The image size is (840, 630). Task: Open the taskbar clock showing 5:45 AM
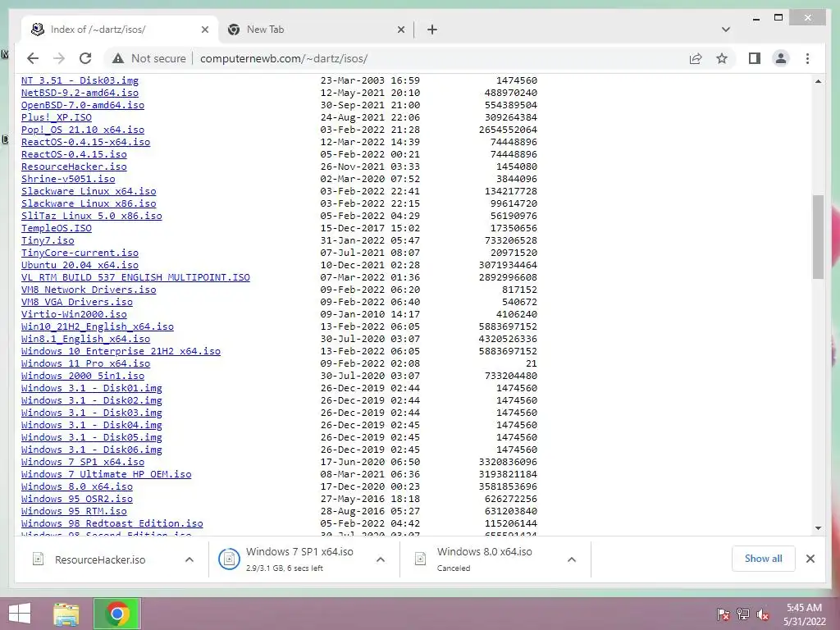tap(804, 614)
